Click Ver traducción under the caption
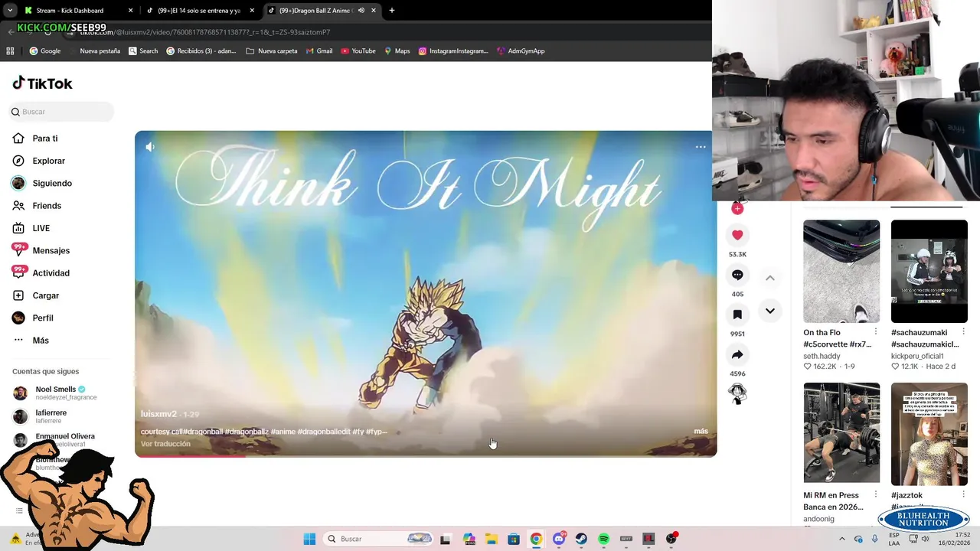Image resolution: width=980 pixels, height=551 pixels. [165, 444]
